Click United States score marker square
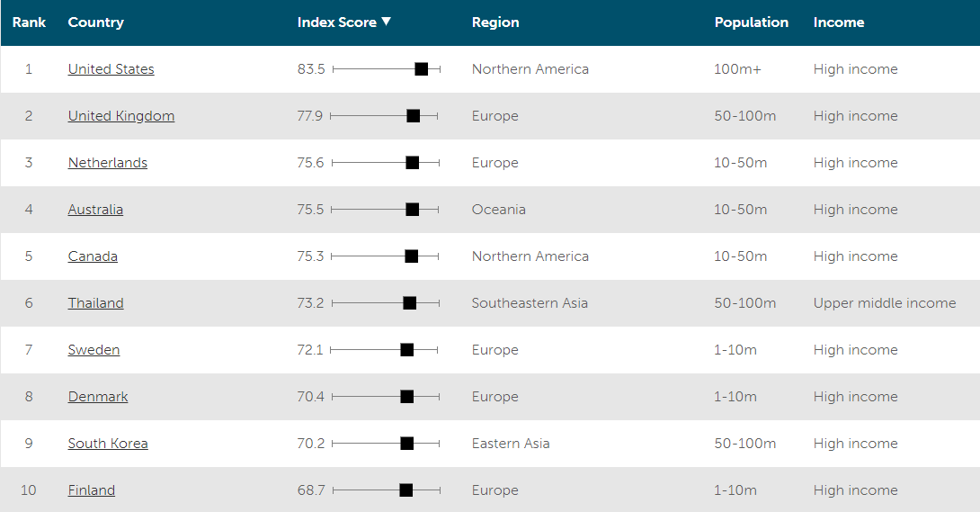This screenshot has height=512, width=980. click(422, 68)
